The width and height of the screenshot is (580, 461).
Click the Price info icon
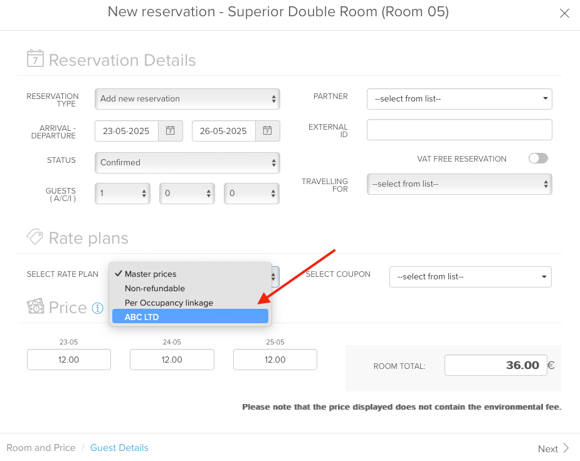(98, 308)
